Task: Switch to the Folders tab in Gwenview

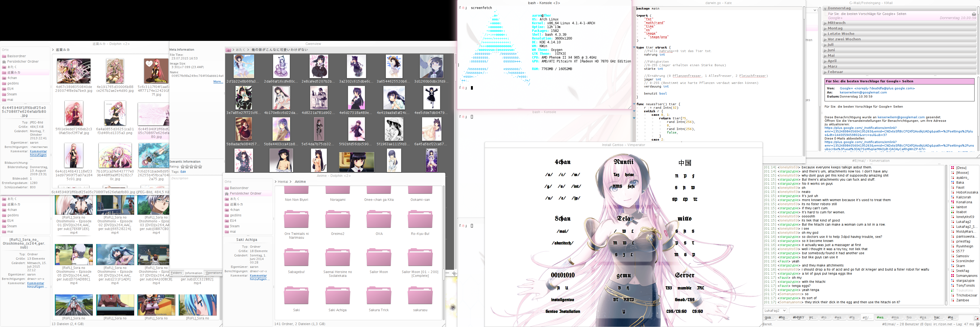Action: 176,273
